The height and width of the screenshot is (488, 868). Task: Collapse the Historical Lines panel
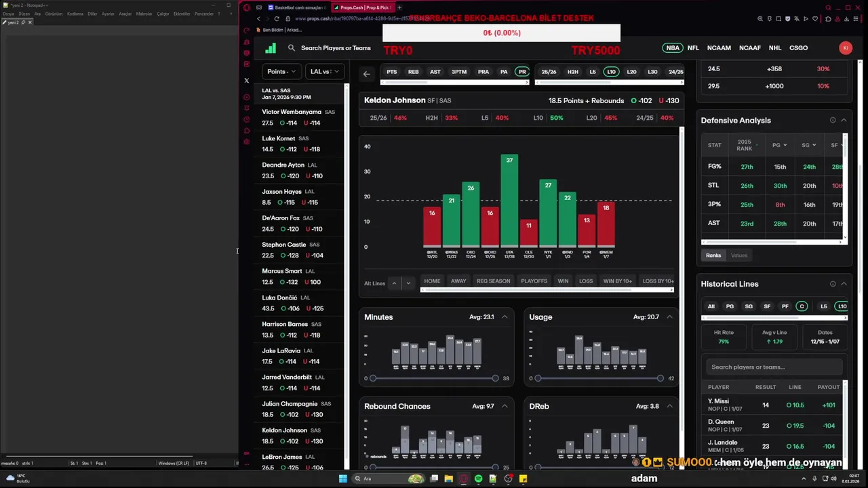(x=844, y=284)
